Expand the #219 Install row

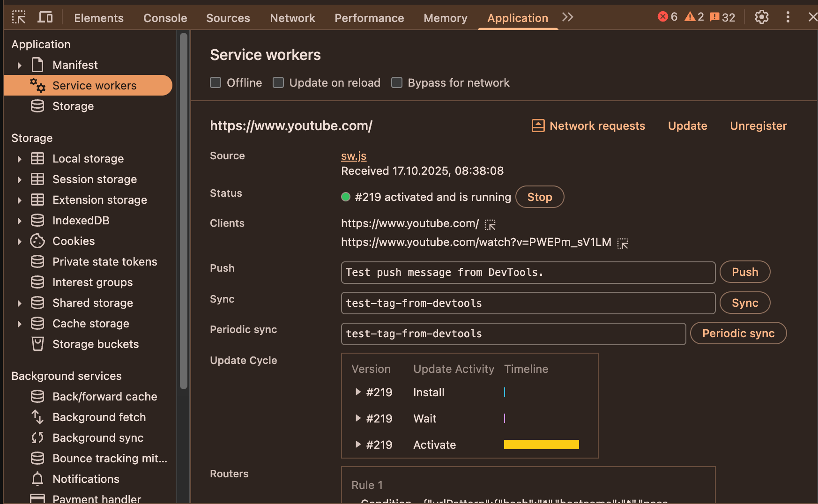point(358,392)
